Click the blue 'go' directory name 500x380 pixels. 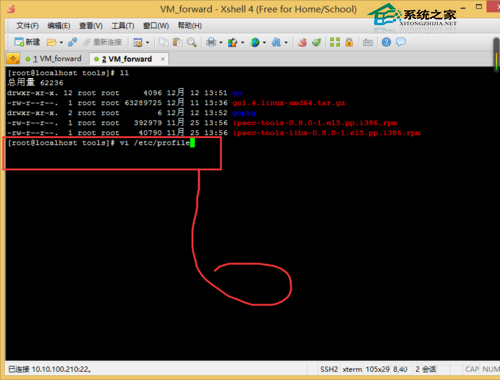237,93
